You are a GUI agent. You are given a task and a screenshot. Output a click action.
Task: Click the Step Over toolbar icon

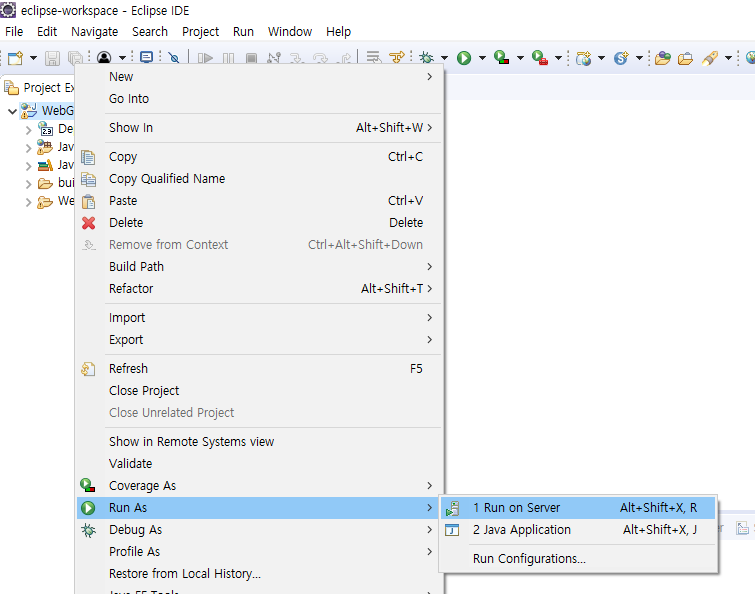320,58
